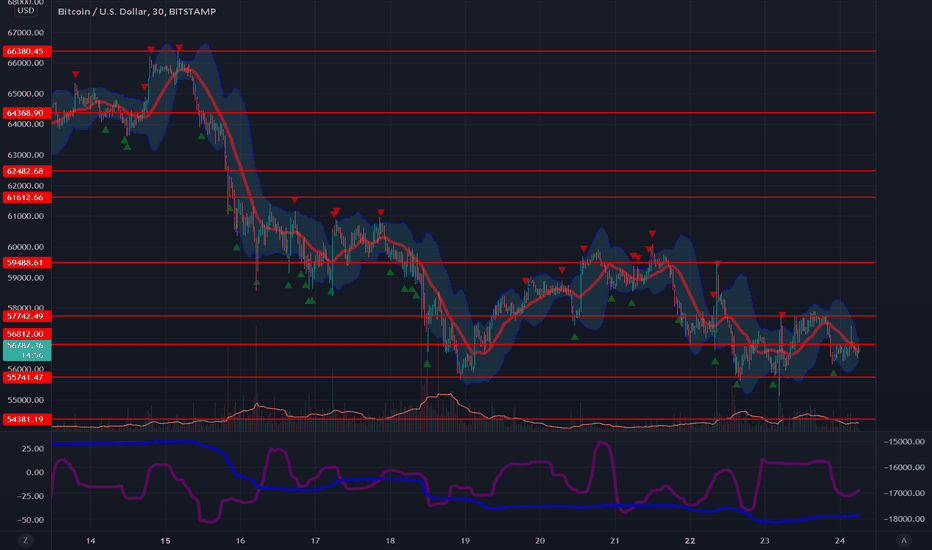Click date 23 on the time axis

pos(764,541)
